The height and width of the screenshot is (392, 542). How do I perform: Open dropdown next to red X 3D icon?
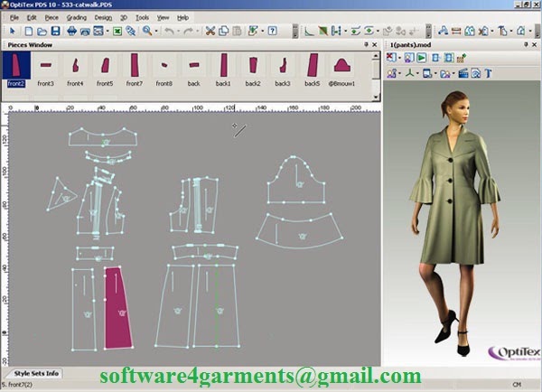point(399,58)
